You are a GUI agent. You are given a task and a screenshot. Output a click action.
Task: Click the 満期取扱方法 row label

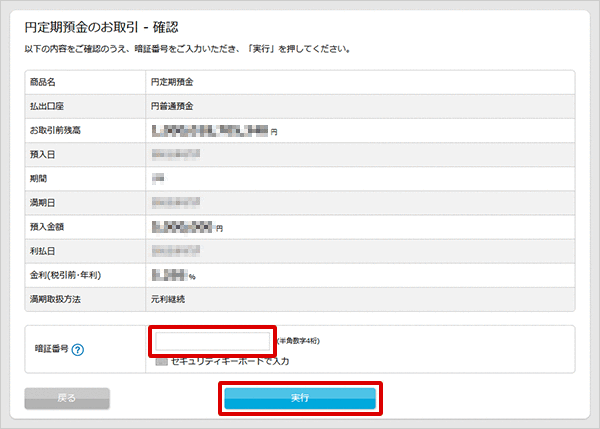(x=54, y=298)
